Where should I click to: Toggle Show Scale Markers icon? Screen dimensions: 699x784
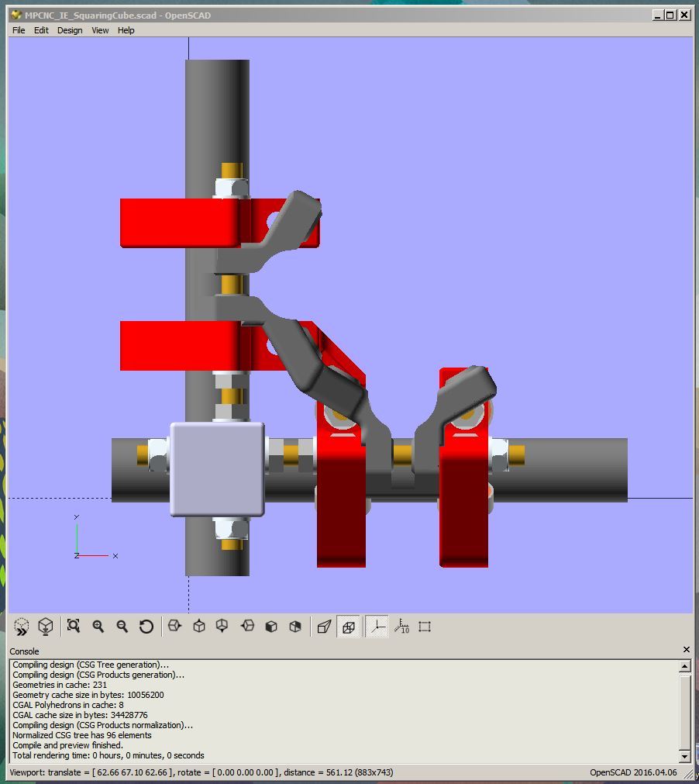(401, 627)
